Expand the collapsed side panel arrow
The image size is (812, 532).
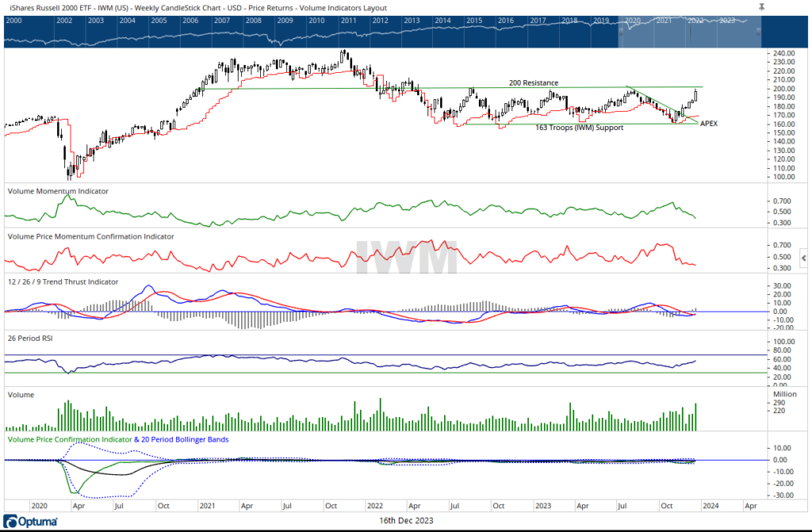[805, 258]
